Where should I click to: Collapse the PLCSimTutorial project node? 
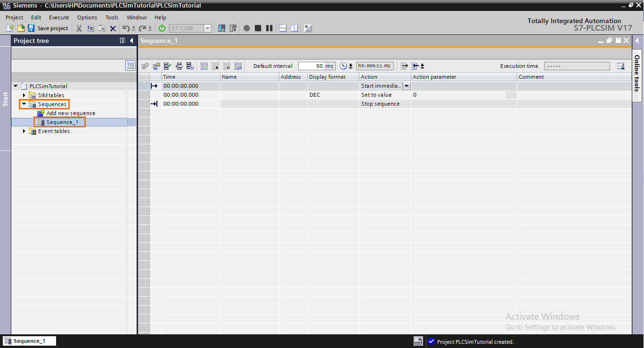pos(16,86)
